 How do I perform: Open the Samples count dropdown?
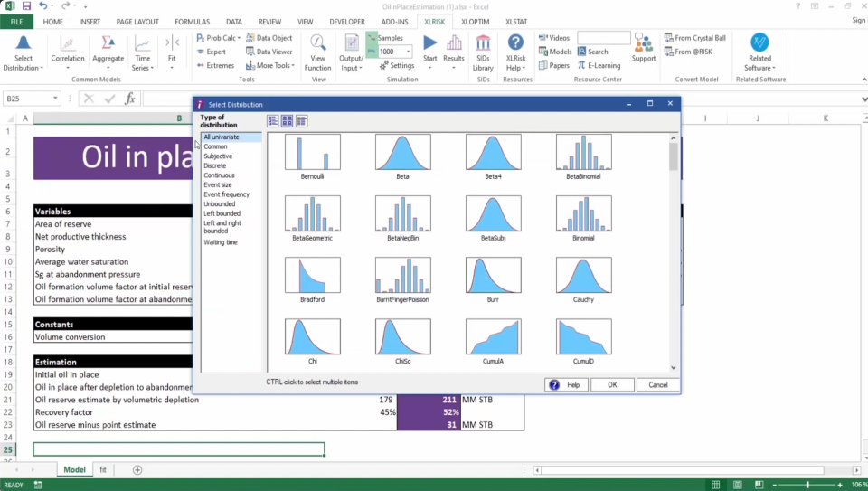[408, 52]
